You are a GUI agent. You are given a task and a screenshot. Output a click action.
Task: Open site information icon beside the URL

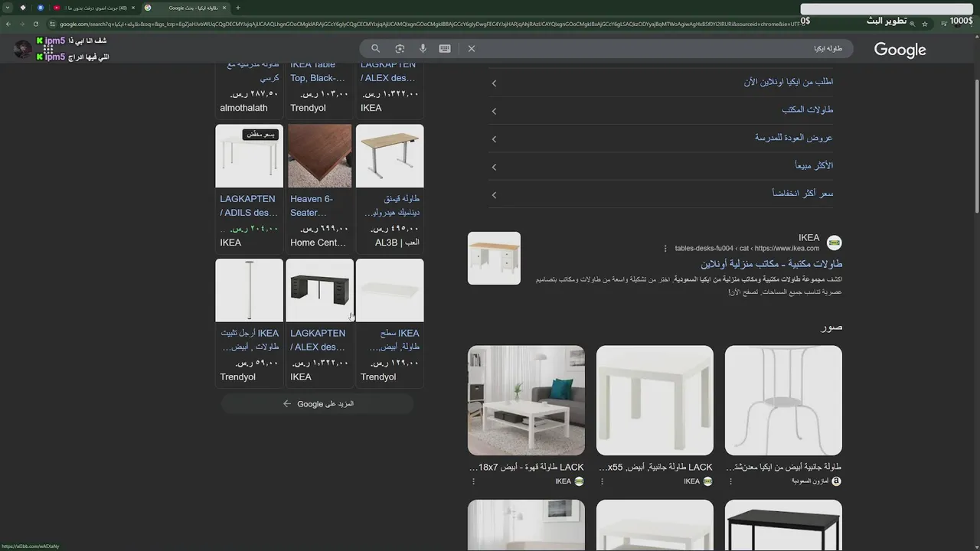[51, 24]
